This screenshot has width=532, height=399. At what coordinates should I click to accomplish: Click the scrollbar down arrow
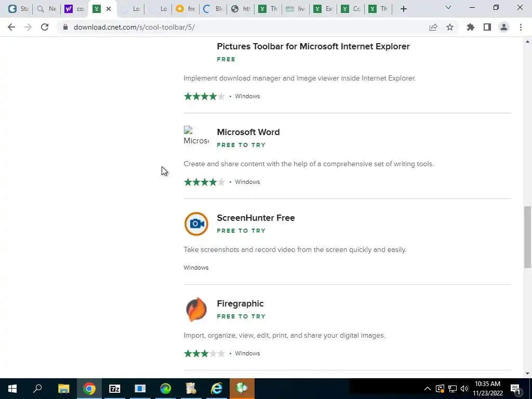tap(527, 374)
